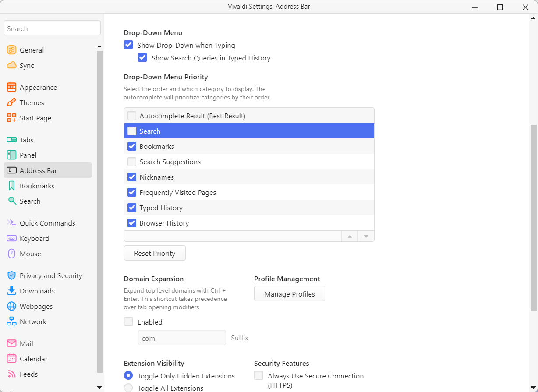Go to Themes settings section

coord(48,102)
